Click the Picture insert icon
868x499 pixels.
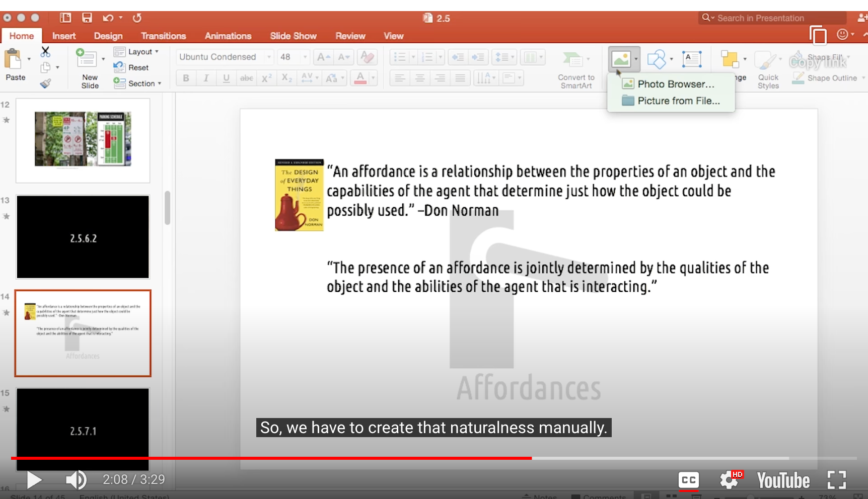click(x=621, y=60)
